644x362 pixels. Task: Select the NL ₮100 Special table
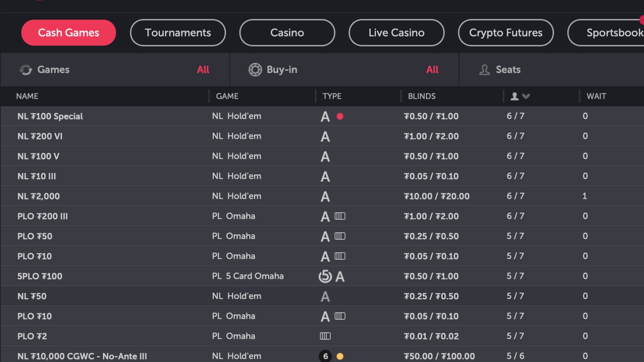322,116
